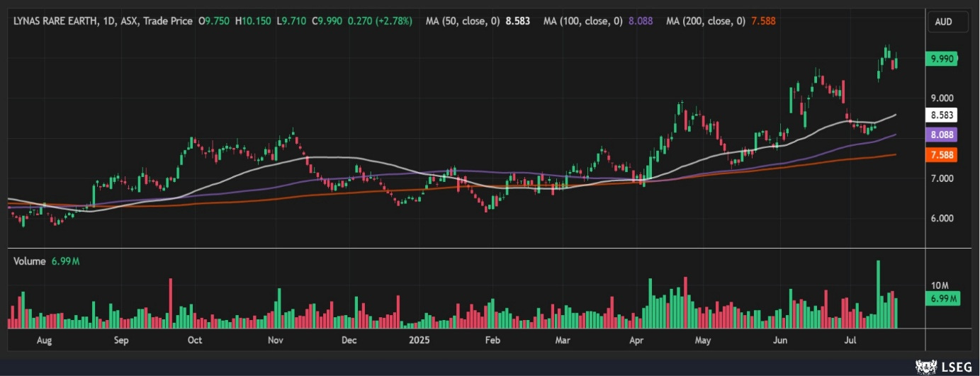Image resolution: width=980 pixels, height=376 pixels.
Task: Click the Jun label on time axis
Action: (780, 341)
